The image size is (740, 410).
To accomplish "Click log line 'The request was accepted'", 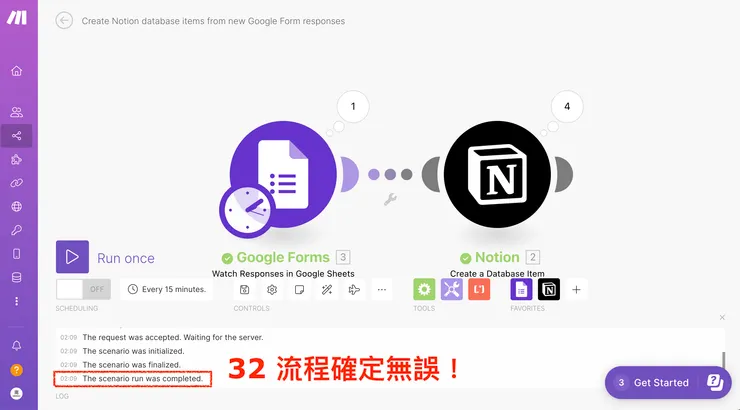I will pos(173,337).
